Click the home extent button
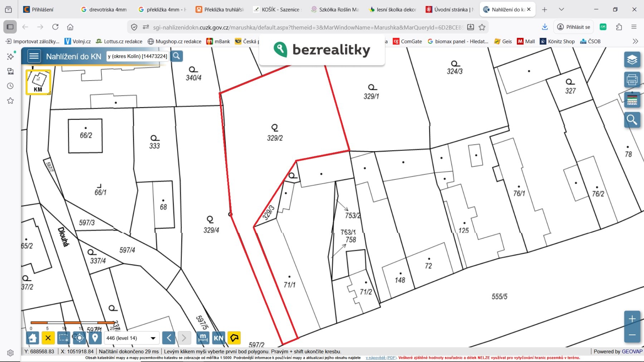This screenshot has width=644, height=362. point(33,338)
